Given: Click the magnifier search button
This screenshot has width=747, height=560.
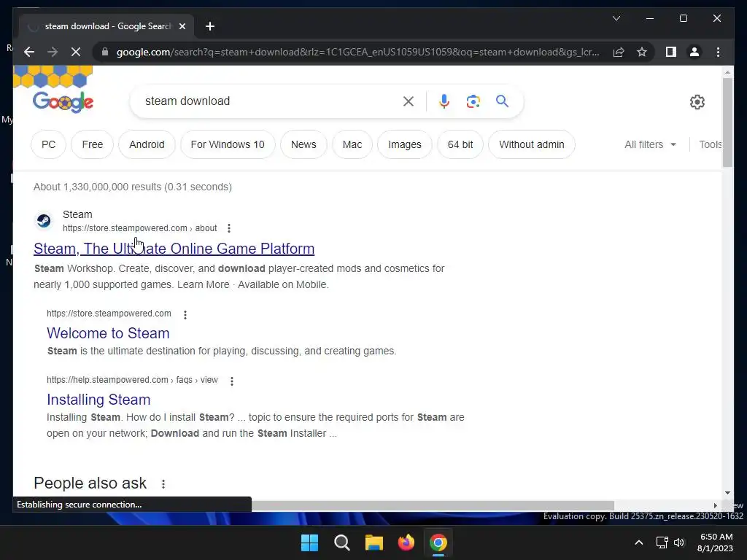Looking at the screenshot, I should [502, 101].
